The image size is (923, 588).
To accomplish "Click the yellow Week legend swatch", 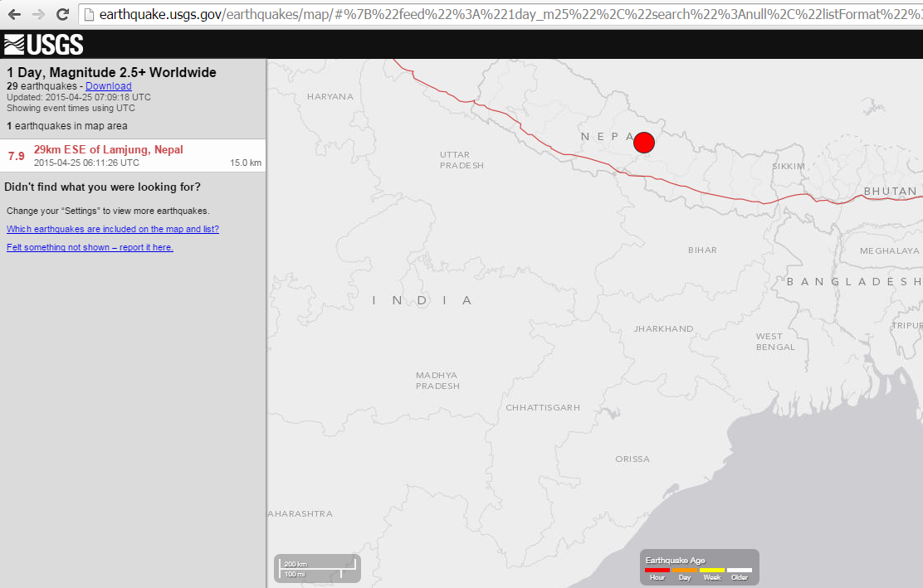I will click(712, 570).
